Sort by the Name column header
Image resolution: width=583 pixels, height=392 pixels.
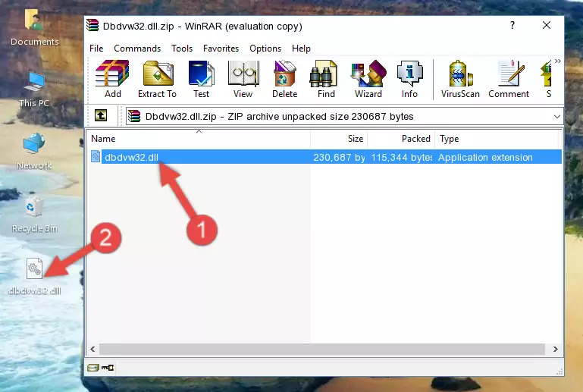tap(199, 139)
